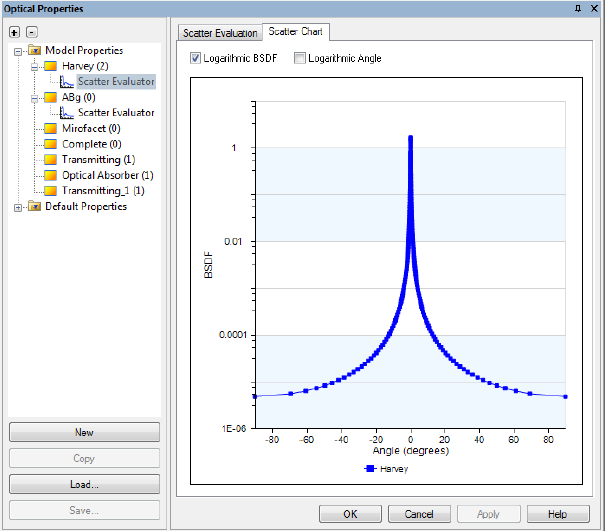
Task: Click the Harvey legend marker
Action: (x=370, y=468)
